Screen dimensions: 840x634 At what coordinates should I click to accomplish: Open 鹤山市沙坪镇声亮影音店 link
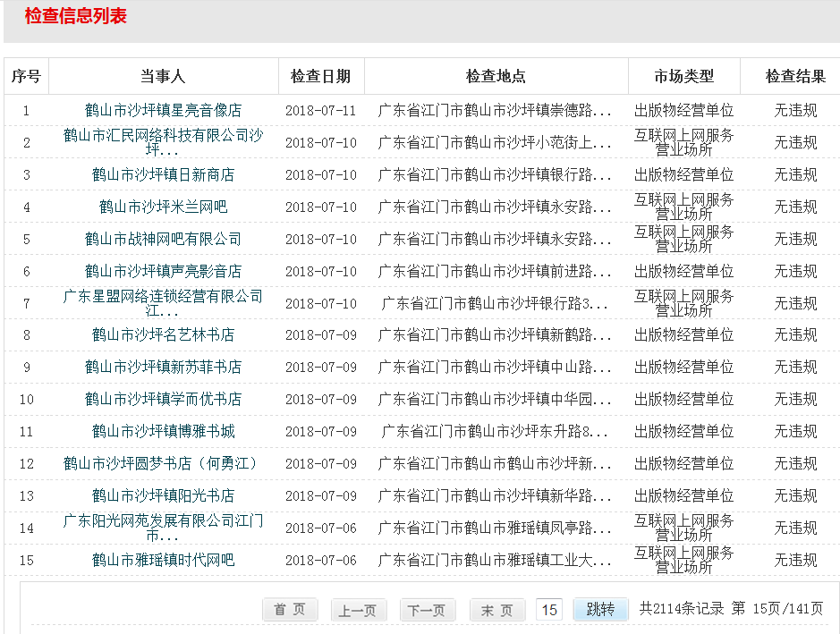coord(163,271)
